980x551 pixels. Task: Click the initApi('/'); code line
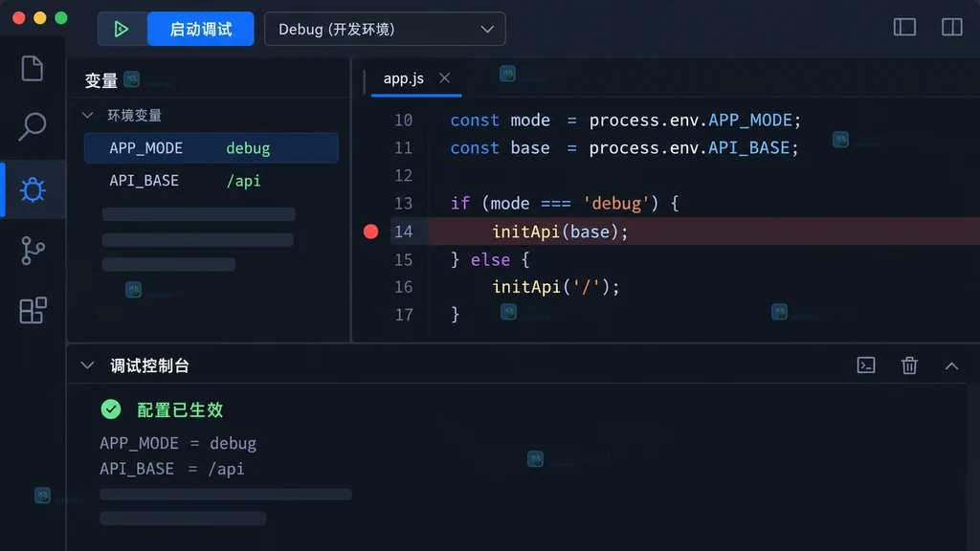coord(556,287)
